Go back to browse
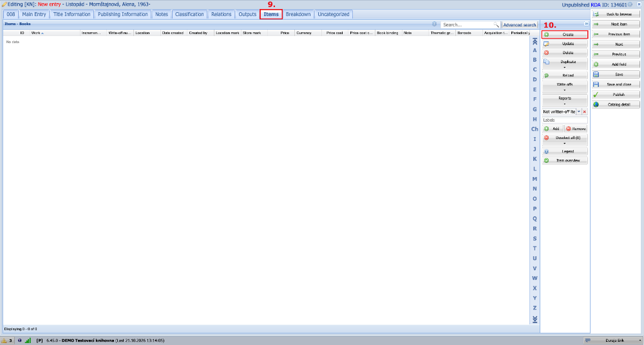This screenshot has height=345, width=644. pyautogui.click(x=616, y=14)
